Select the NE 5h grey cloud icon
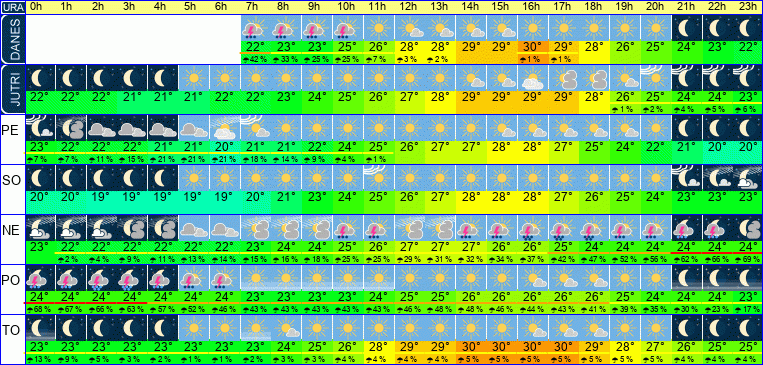This screenshot has width=763, height=365. [x=194, y=227]
